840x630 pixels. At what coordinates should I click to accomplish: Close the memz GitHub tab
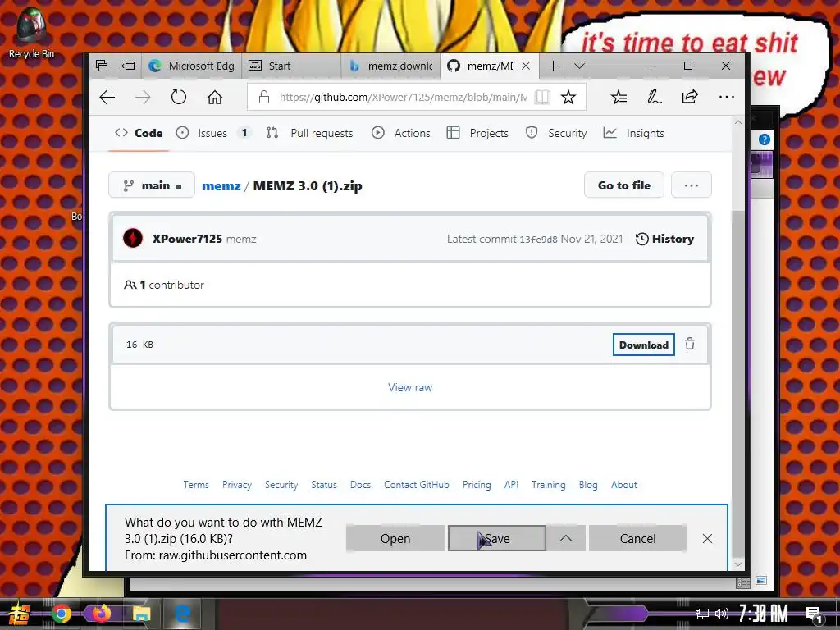point(526,66)
